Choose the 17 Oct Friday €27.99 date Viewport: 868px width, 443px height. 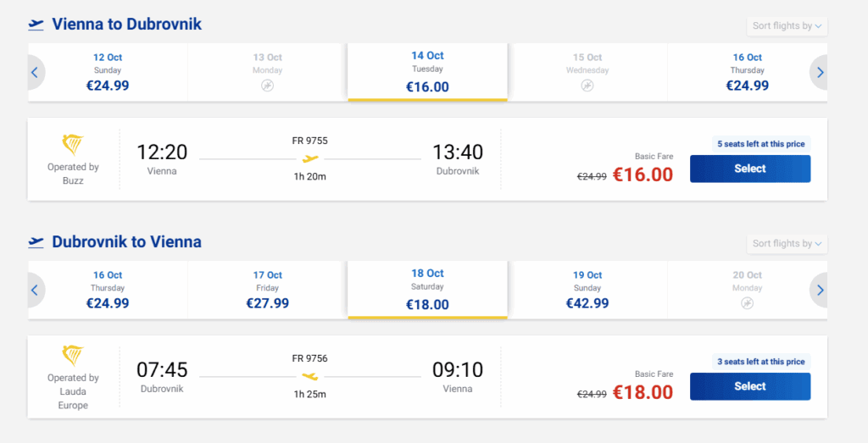(268, 290)
